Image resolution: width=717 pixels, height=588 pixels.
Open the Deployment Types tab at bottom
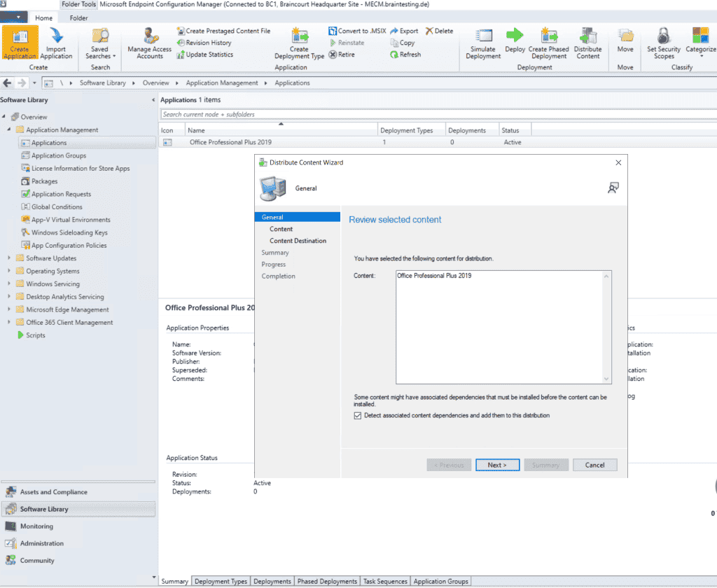[x=221, y=581]
